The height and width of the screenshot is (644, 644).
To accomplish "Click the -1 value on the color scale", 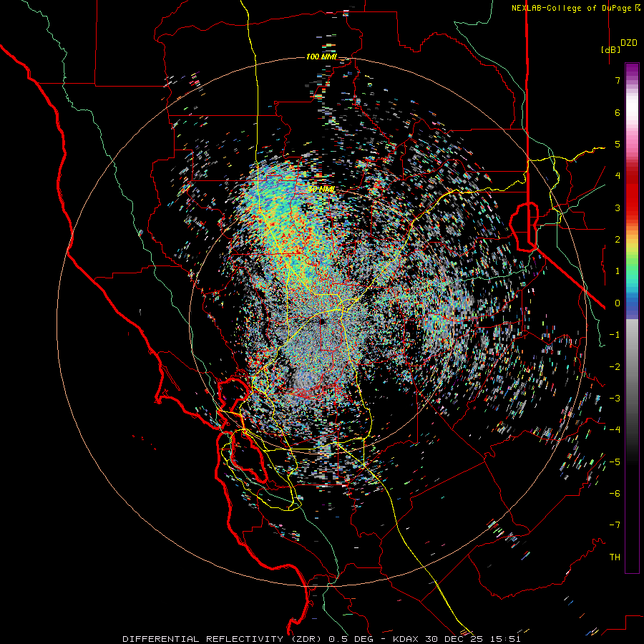I will (615, 335).
